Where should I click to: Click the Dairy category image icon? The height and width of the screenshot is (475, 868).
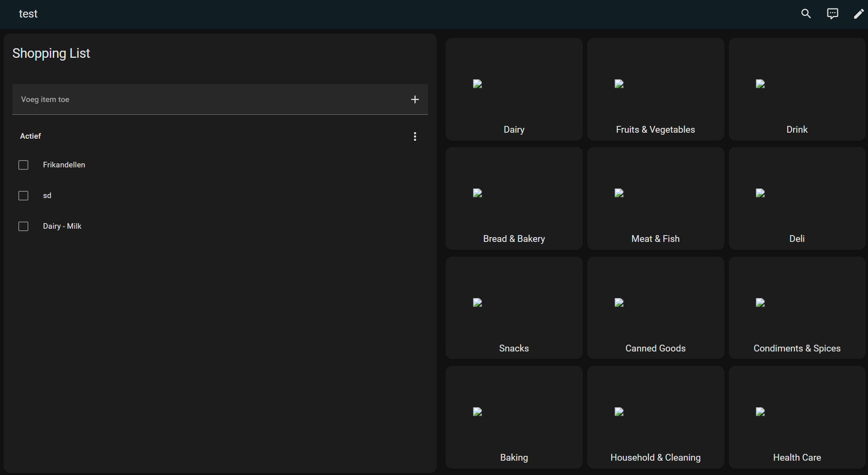click(x=477, y=84)
